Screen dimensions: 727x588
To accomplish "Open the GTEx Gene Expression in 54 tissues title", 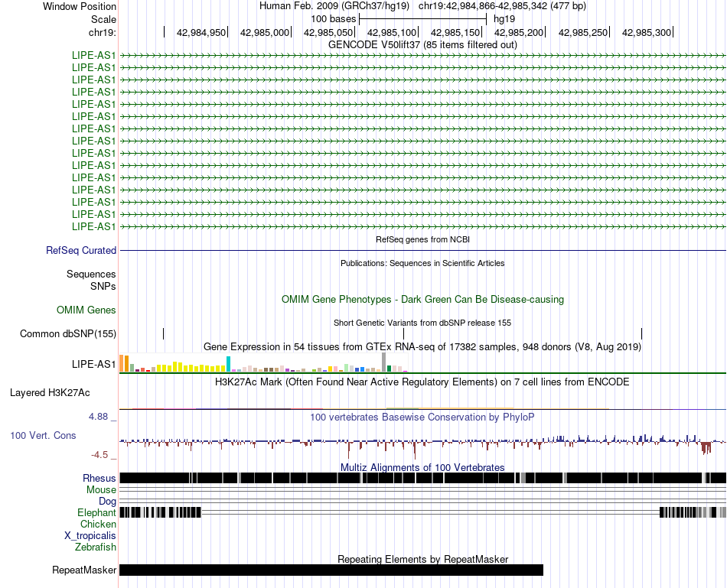I will click(x=422, y=346).
